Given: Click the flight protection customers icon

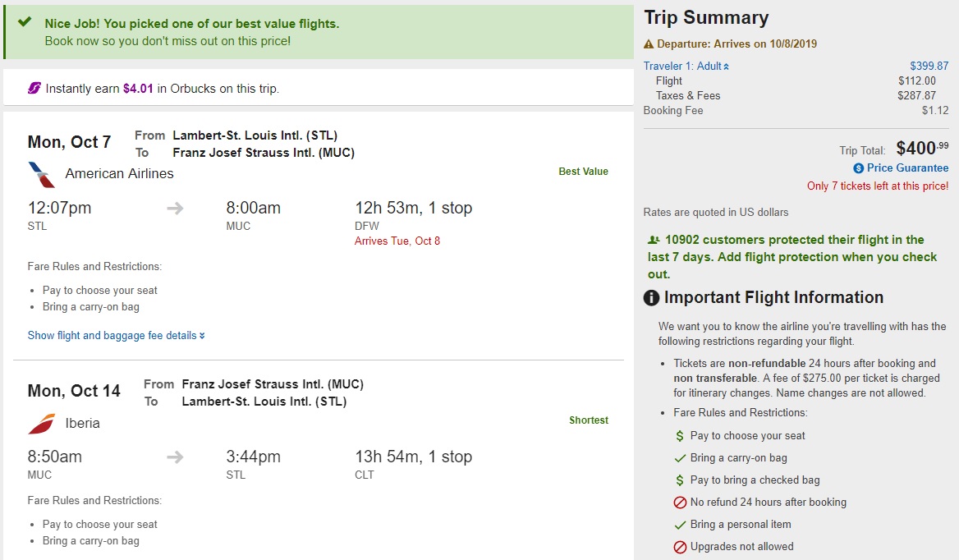Looking at the screenshot, I should pos(654,241).
